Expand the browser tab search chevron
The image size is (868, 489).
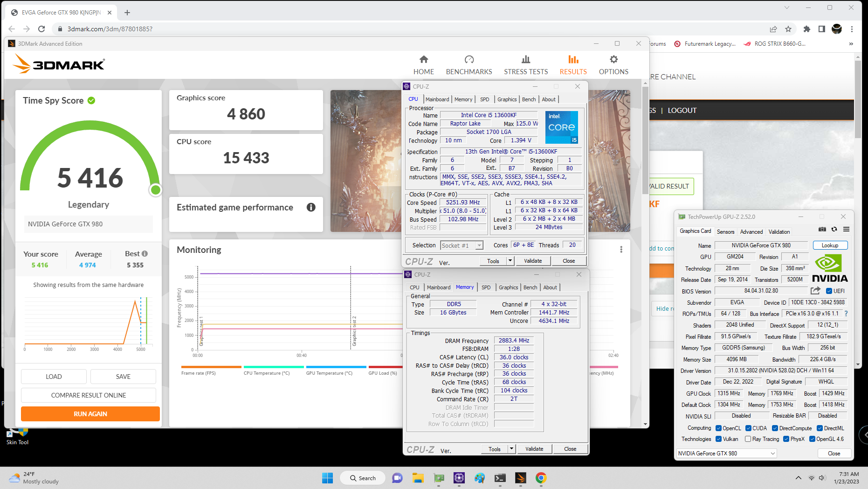click(x=787, y=7)
